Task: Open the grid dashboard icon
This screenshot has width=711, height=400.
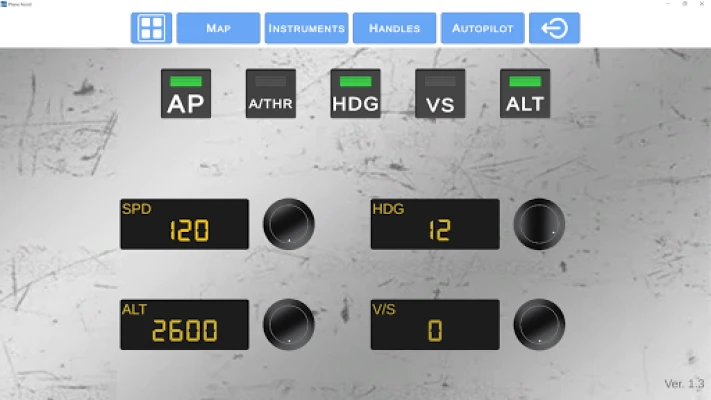Action: click(x=151, y=28)
